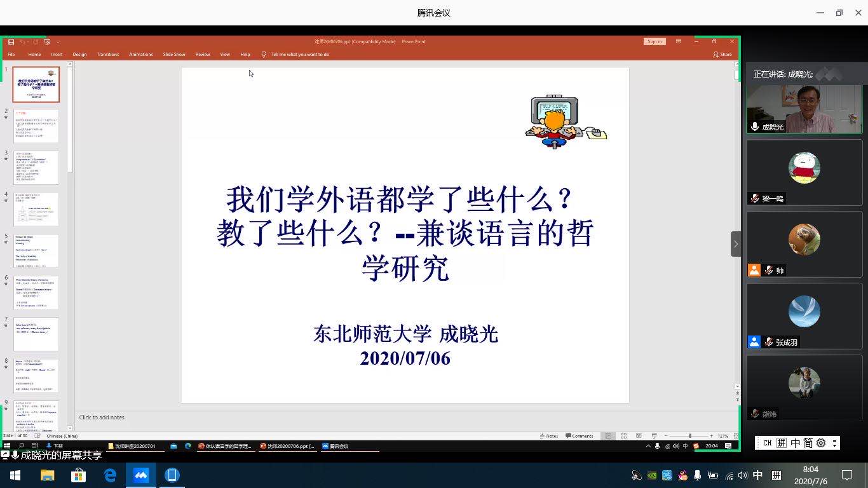Open Customize Quick Access Toolbar dropdown
Viewport: 868px width, 488px height.
coord(58,42)
